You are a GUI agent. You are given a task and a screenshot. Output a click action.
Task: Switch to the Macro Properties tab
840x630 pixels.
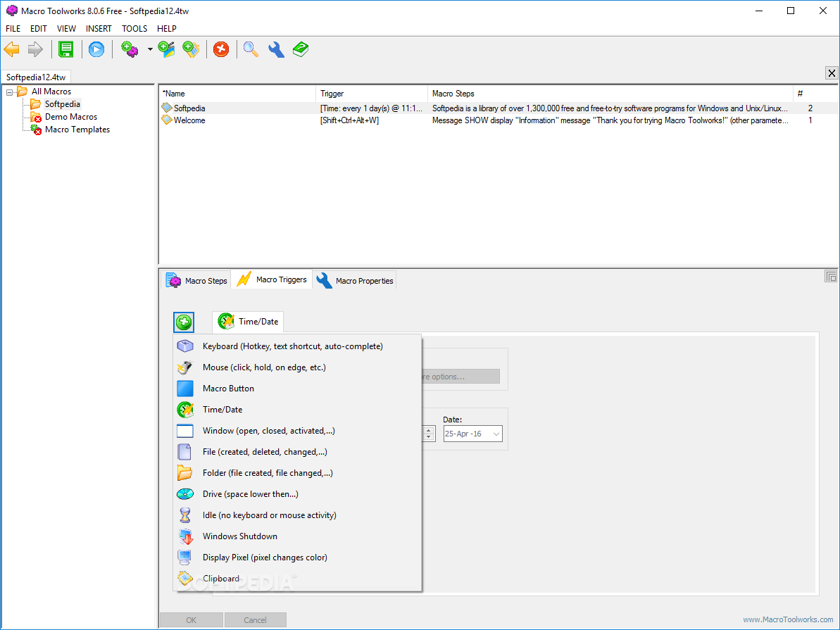355,280
